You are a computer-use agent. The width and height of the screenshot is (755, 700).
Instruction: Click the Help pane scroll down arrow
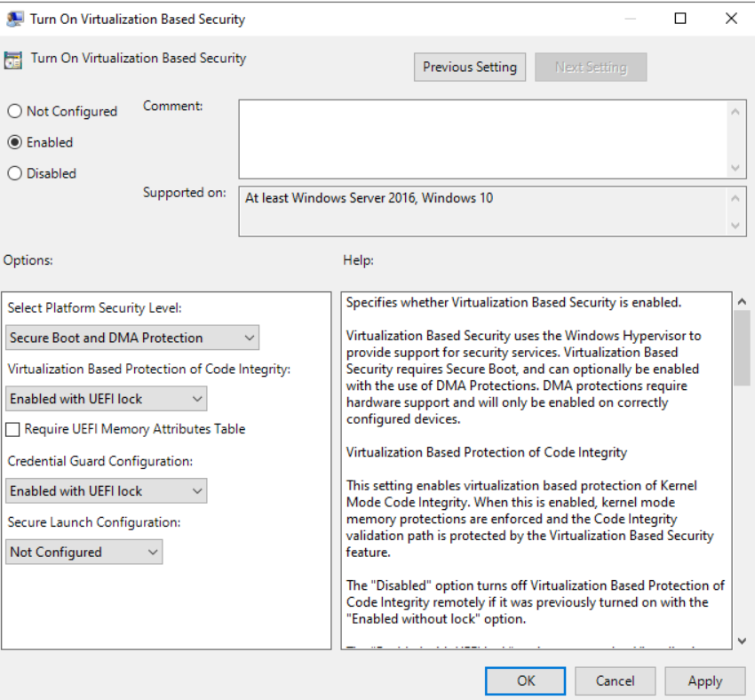[x=742, y=640]
